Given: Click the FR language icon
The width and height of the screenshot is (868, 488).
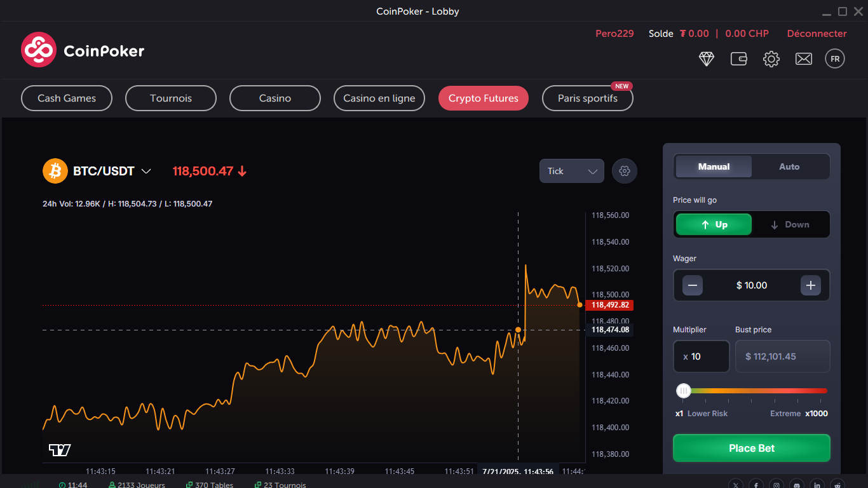Looking at the screenshot, I should pyautogui.click(x=834, y=58).
